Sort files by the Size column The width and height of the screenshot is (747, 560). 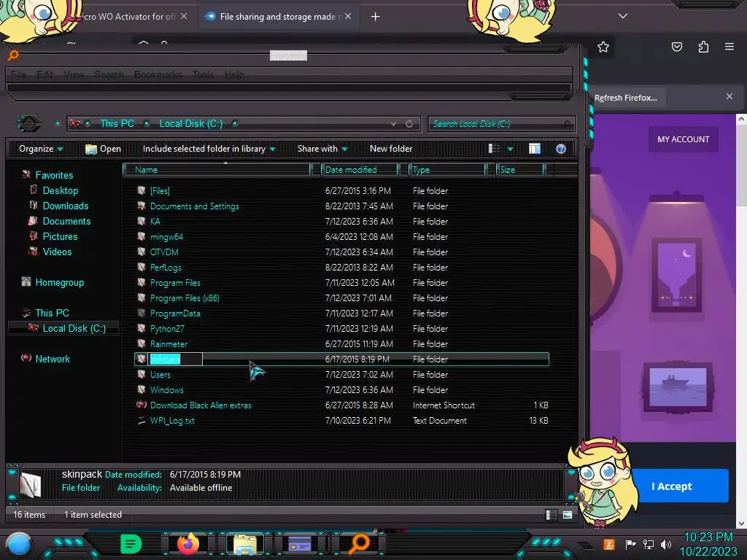(x=520, y=169)
